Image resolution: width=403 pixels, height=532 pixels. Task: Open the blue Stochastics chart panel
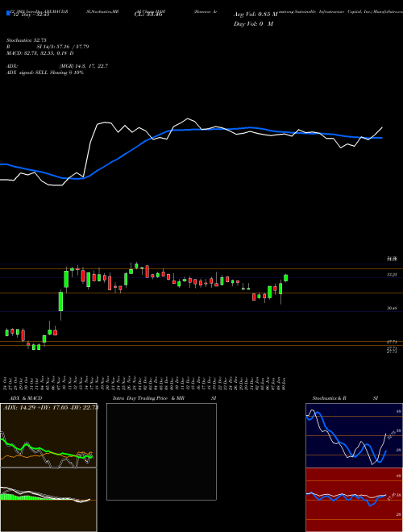[354, 435]
